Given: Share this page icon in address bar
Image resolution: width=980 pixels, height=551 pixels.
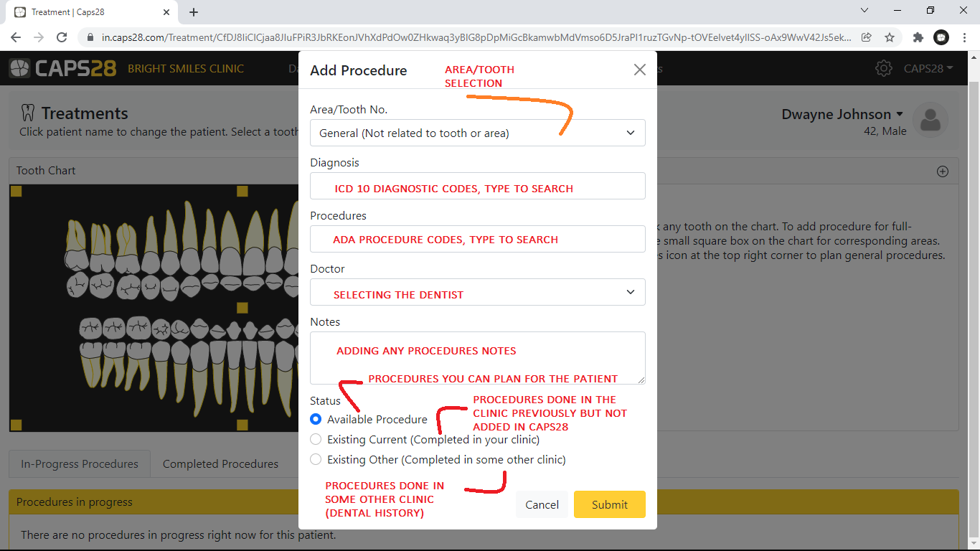Looking at the screenshot, I should tap(867, 37).
